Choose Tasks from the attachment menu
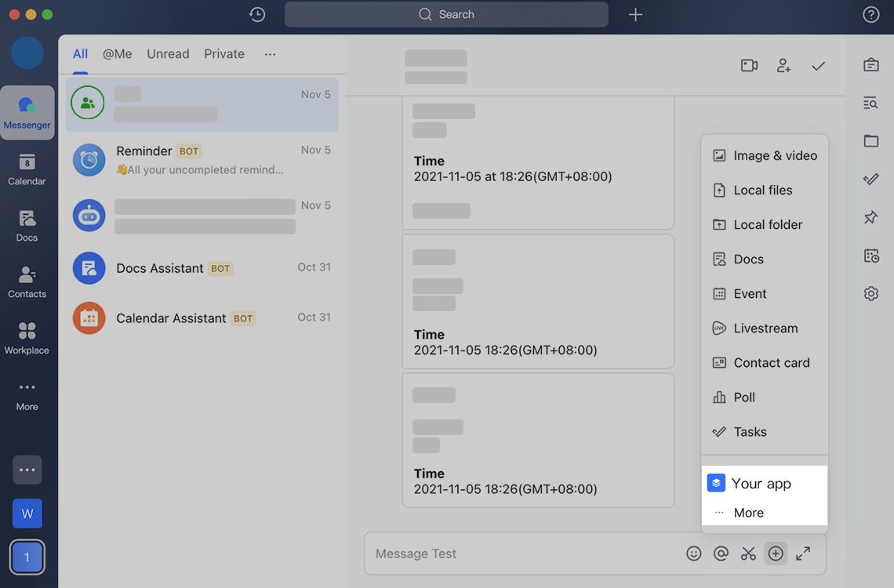This screenshot has width=894, height=588. 765,432
